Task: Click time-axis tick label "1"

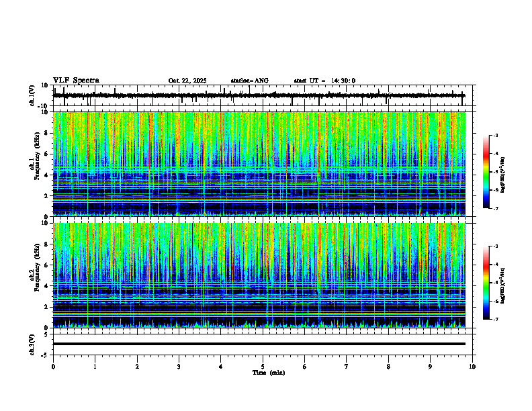Action: 95,367
